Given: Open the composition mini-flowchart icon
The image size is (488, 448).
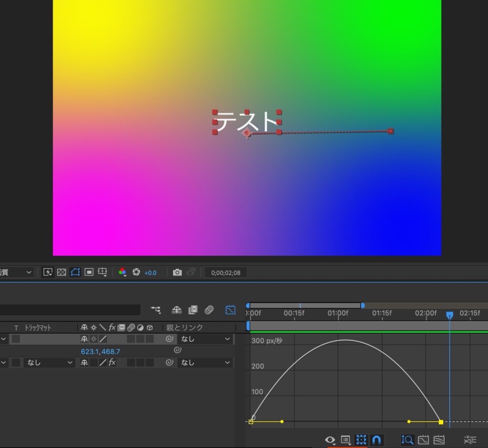Looking at the screenshot, I should 156,310.
